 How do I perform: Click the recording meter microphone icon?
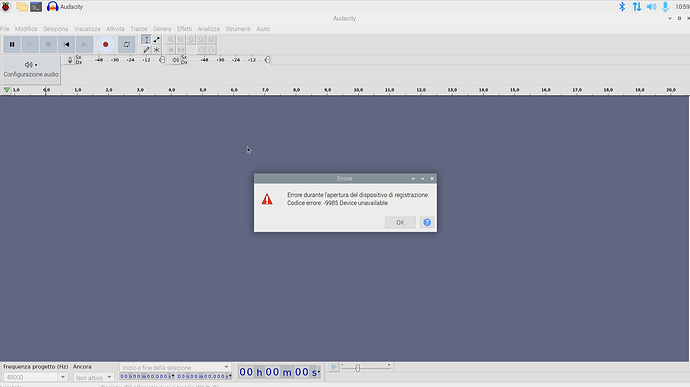point(70,60)
